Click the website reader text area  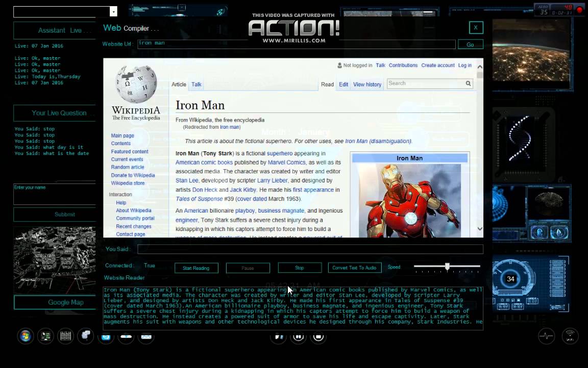click(x=293, y=308)
